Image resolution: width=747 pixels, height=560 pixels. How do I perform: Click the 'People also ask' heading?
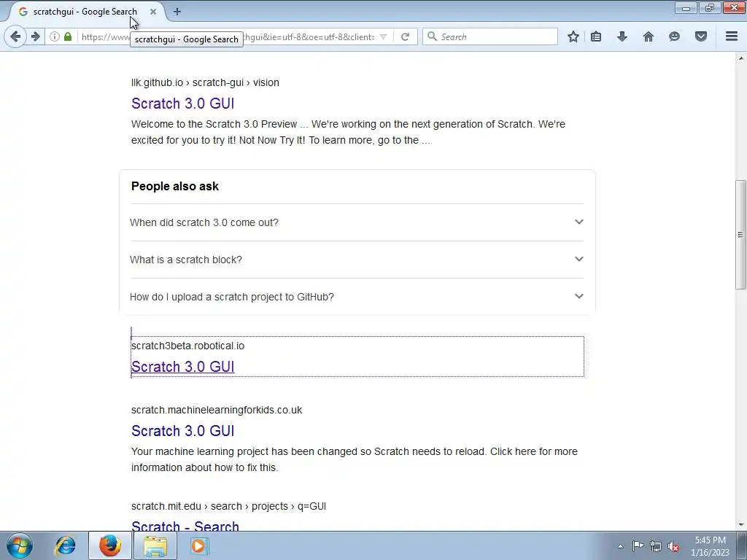click(175, 186)
